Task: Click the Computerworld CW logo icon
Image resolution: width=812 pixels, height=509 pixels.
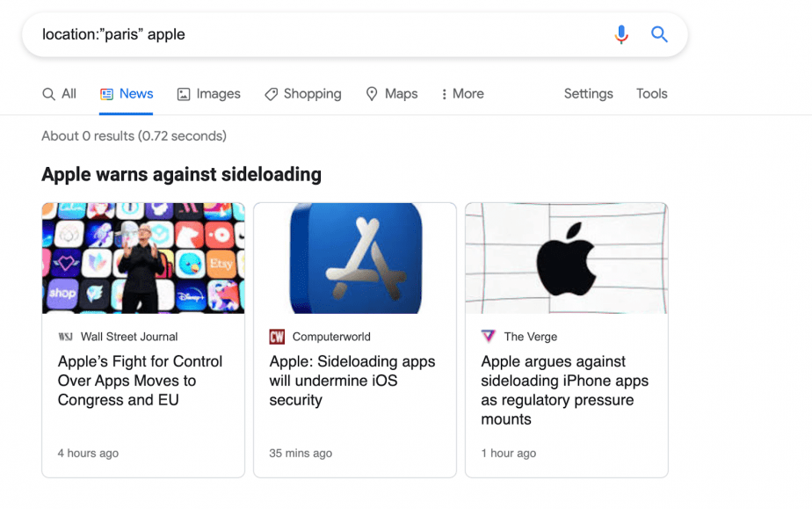Action: coord(277,337)
